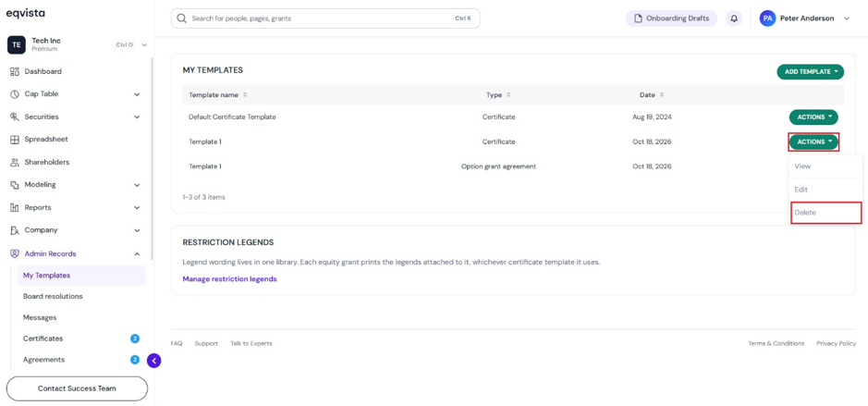Viewport: 868px width, 406px height.
Task: Open Support footer link
Action: (x=206, y=343)
